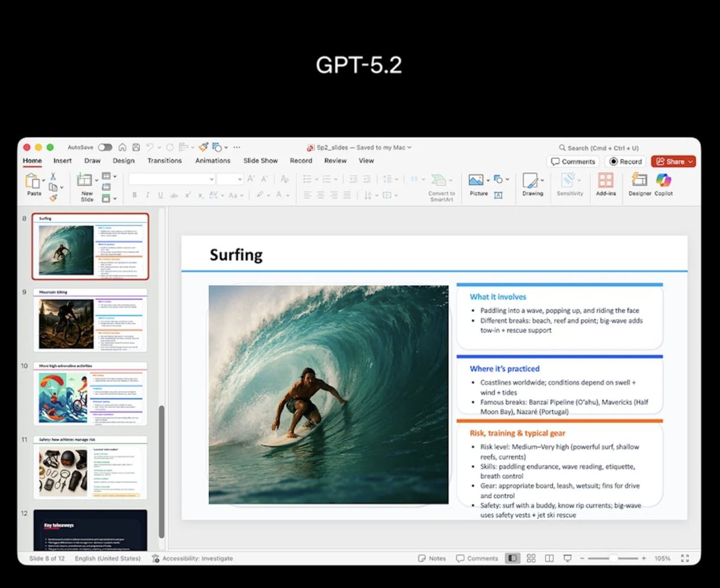720x588 pixels.
Task: Switch to the Draw tab
Action: click(x=92, y=161)
